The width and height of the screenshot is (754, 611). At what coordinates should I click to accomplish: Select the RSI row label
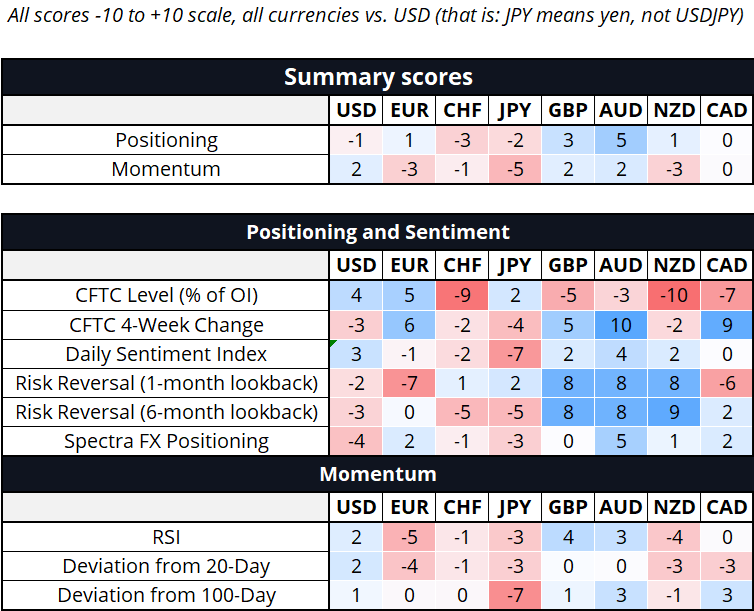point(166,536)
